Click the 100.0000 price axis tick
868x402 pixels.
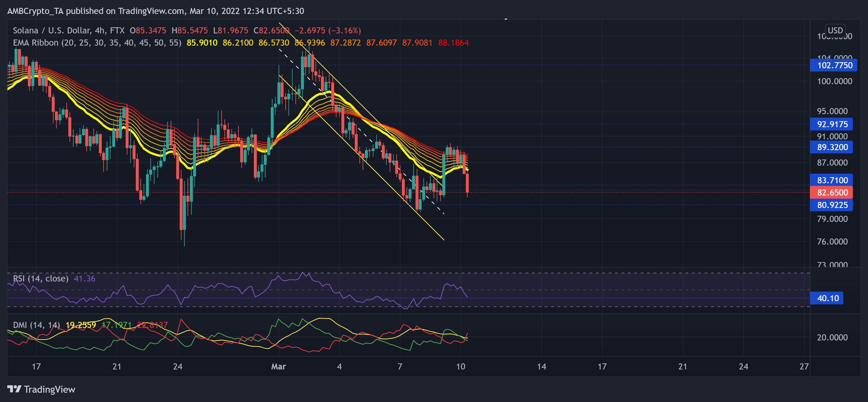(x=834, y=81)
